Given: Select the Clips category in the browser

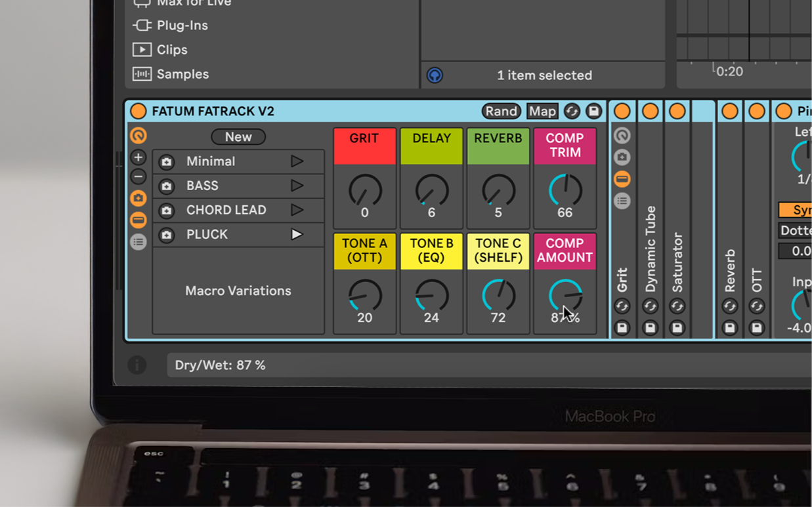Looking at the screenshot, I should [171, 50].
